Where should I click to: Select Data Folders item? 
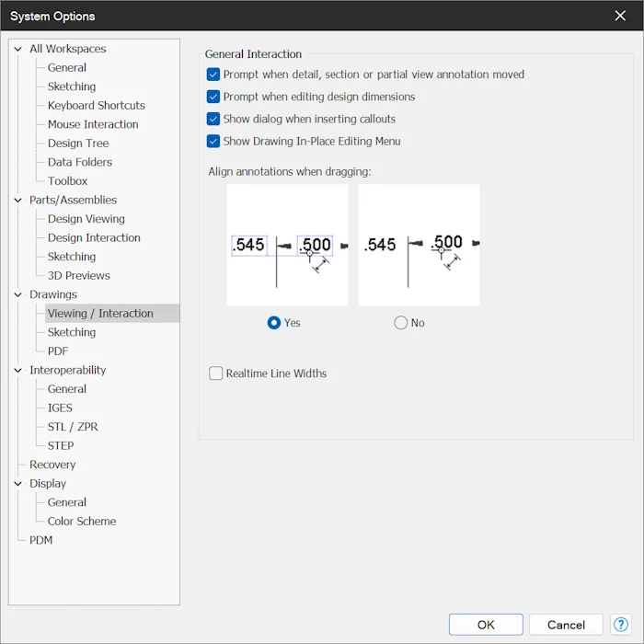pyautogui.click(x=80, y=162)
